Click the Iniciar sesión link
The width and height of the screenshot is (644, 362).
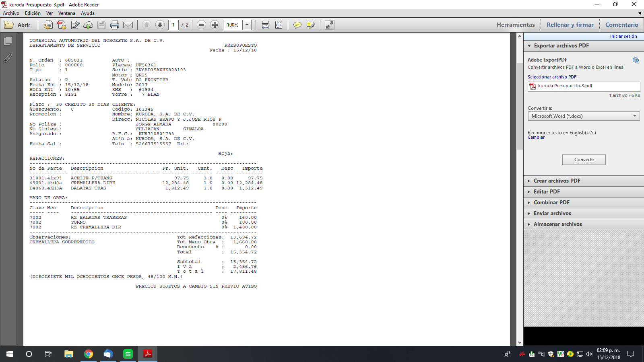click(623, 36)
